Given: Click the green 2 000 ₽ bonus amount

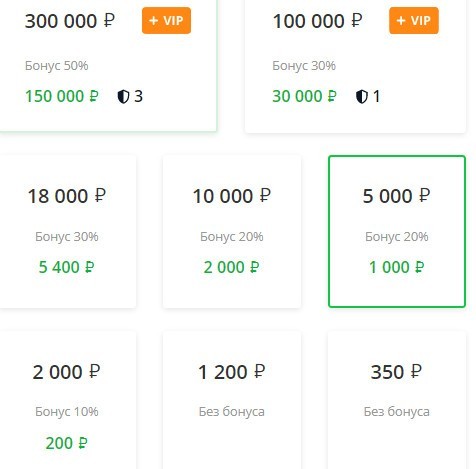Looking at the screenshot, I should pyautogui.click(x=231, y=267).
